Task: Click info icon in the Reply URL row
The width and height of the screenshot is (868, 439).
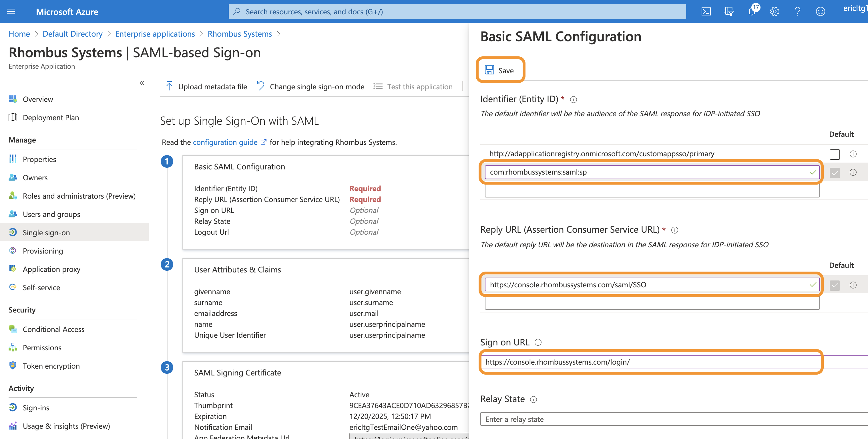Action: 853,285
